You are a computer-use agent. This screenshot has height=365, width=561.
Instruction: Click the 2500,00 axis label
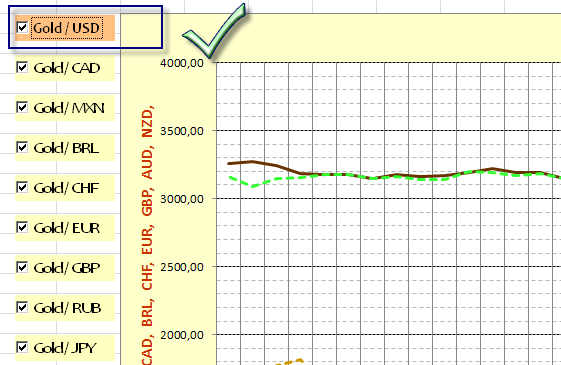click(182, 267)
